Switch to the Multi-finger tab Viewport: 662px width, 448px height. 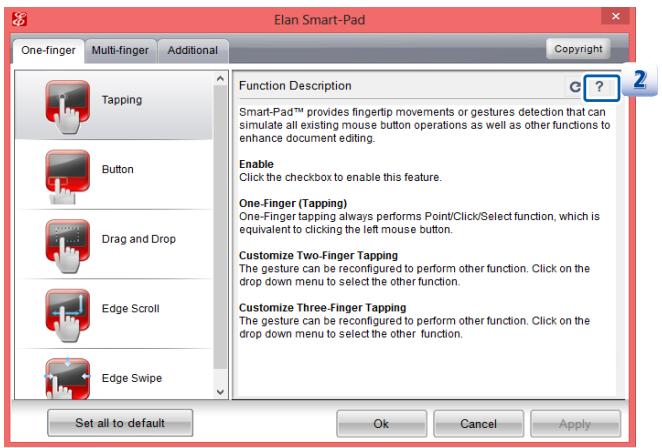coord(120,51)
